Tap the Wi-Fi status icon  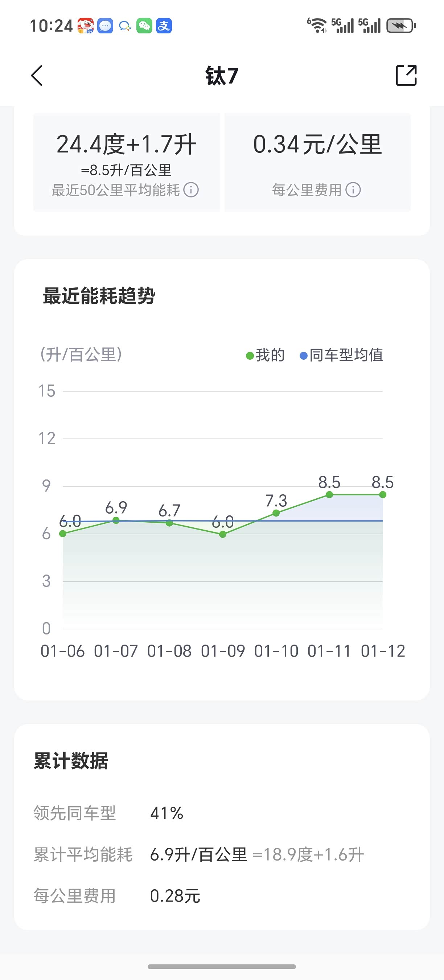click(x=317, y=26)
